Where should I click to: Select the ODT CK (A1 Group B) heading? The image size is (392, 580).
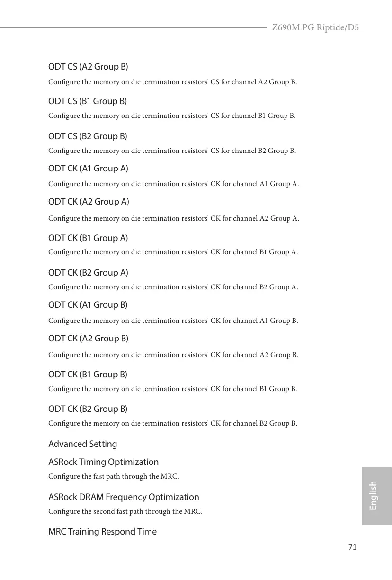(88, 305)
